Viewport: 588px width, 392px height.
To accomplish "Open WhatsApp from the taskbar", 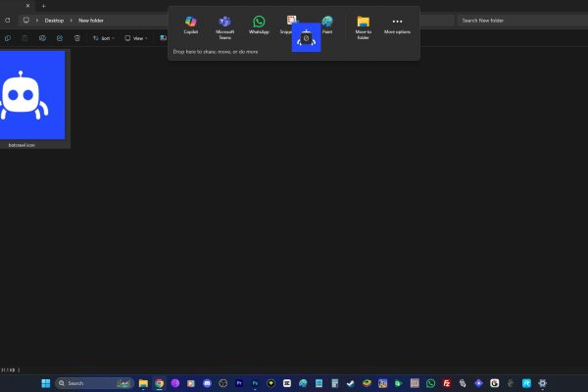I will coord(430,383).
